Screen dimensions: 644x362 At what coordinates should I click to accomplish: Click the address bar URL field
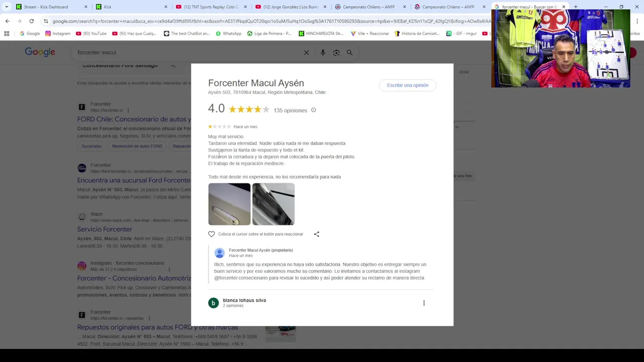point(272,21)
